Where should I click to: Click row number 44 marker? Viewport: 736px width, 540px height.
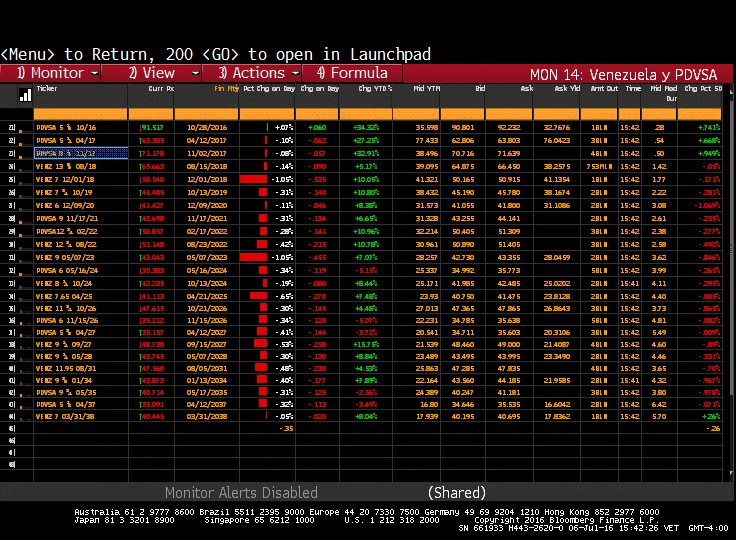tap(12, 417)
